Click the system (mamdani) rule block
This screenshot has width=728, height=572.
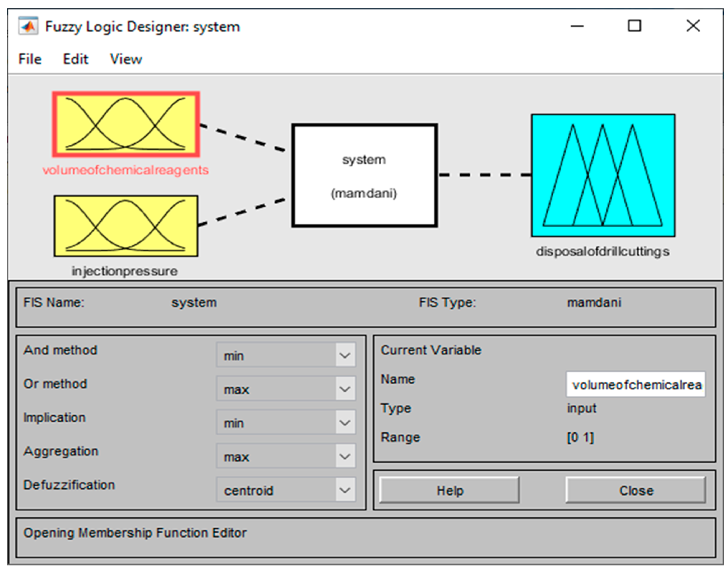click(x=364, y=175)
